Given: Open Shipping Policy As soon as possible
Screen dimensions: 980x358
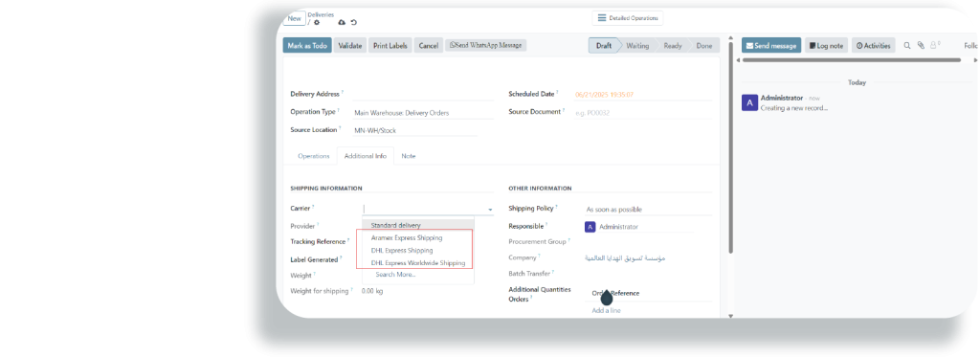Looking at the screenshot, I should (x=648, y=210).
